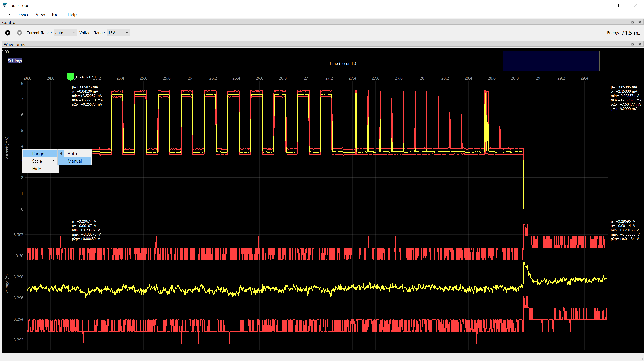Screen dimensions: 644x361
Task: Open the Help menu
Action: pos(72,15)
